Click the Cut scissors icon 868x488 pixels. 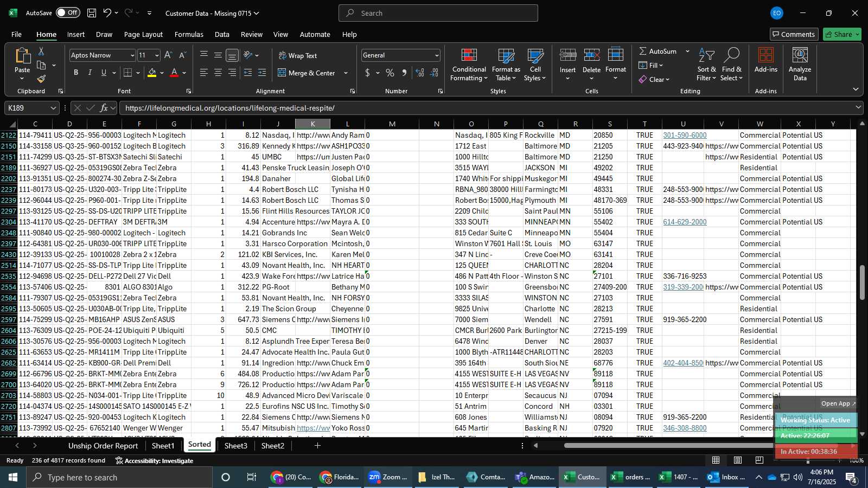tap(41, 51)
